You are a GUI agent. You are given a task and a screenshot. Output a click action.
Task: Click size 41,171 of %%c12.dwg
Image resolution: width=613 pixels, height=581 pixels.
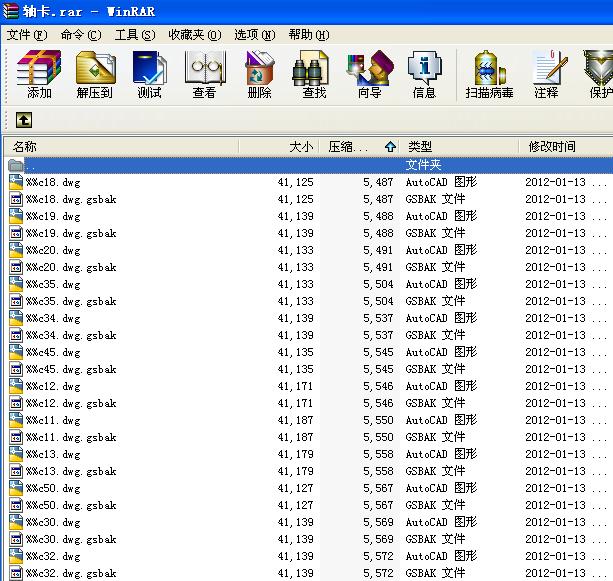[295, 386]
